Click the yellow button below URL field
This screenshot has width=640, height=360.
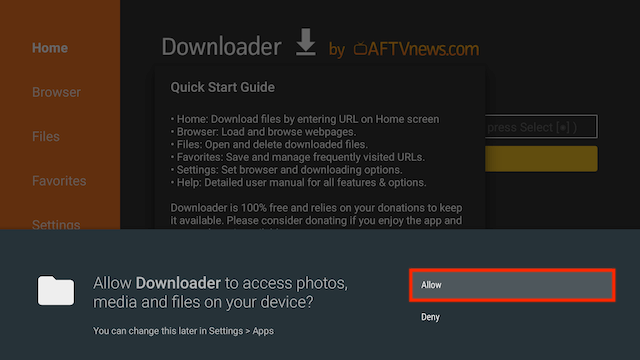click(x=541, y=159)
